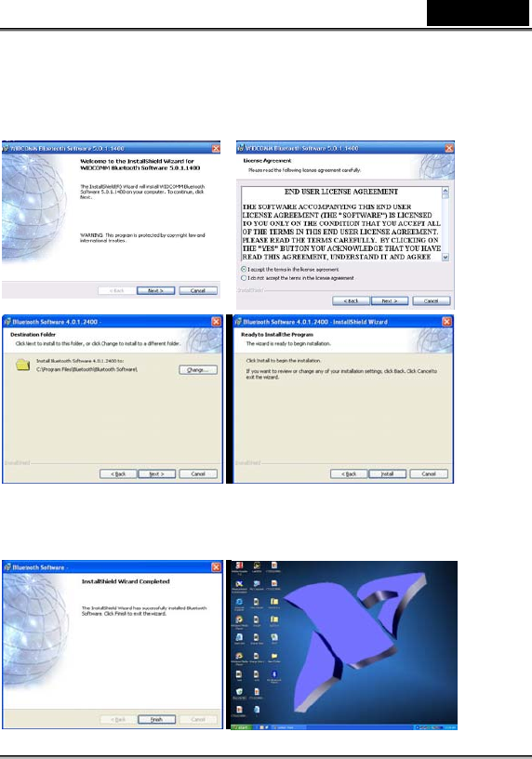Click the Change... button for destination folder

(x=198, y=370)
